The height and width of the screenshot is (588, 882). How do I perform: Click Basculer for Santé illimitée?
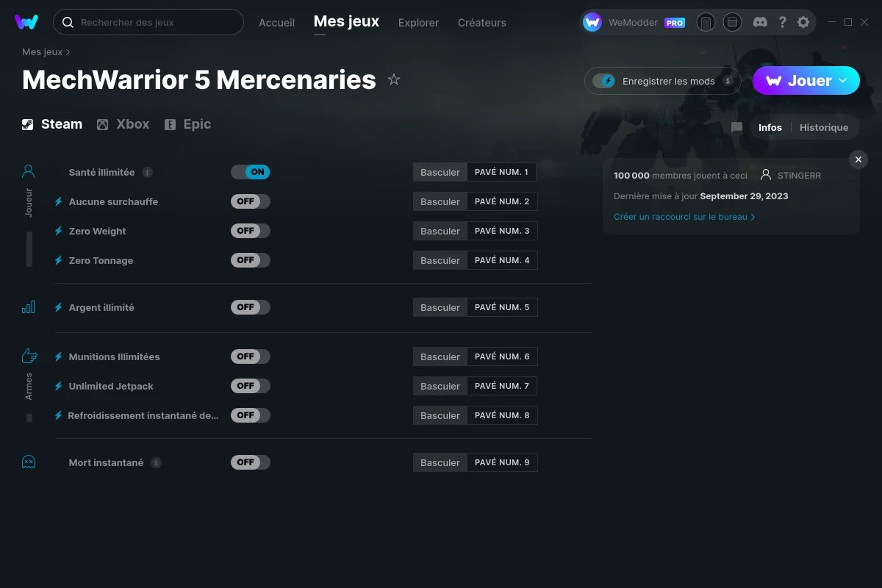point(440,172)
